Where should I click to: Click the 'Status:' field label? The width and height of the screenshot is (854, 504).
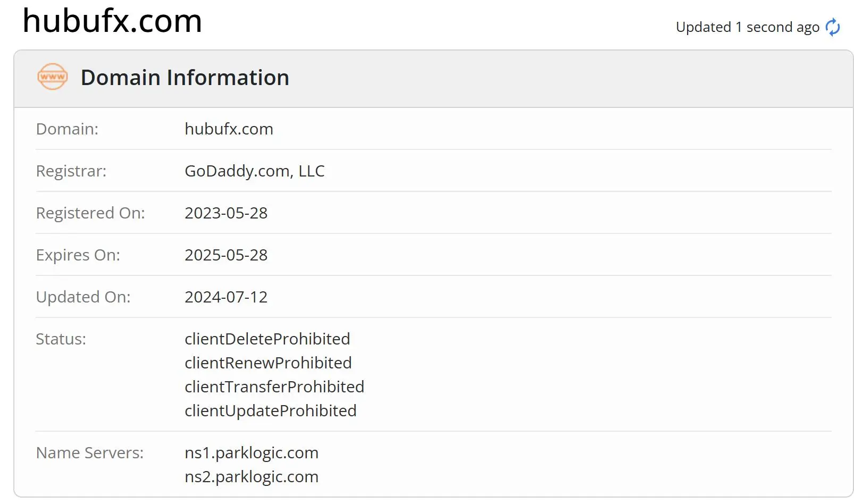[x=61, y=339]
